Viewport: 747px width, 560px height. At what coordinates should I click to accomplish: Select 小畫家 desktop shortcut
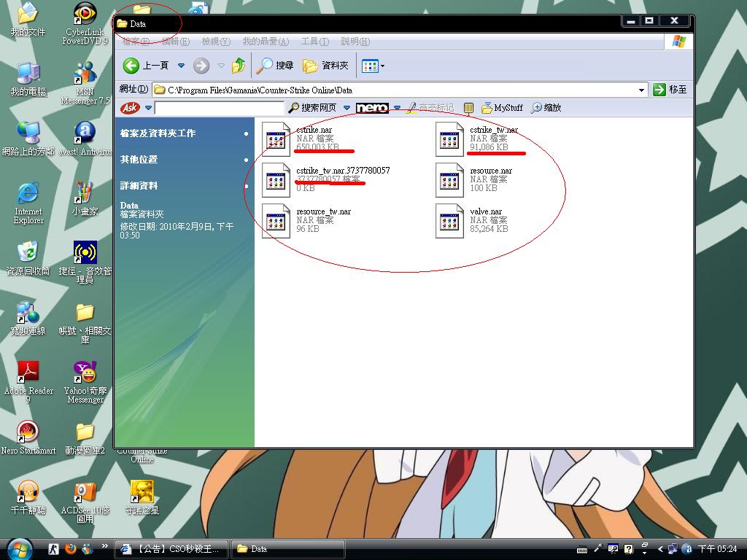point(85,198)
